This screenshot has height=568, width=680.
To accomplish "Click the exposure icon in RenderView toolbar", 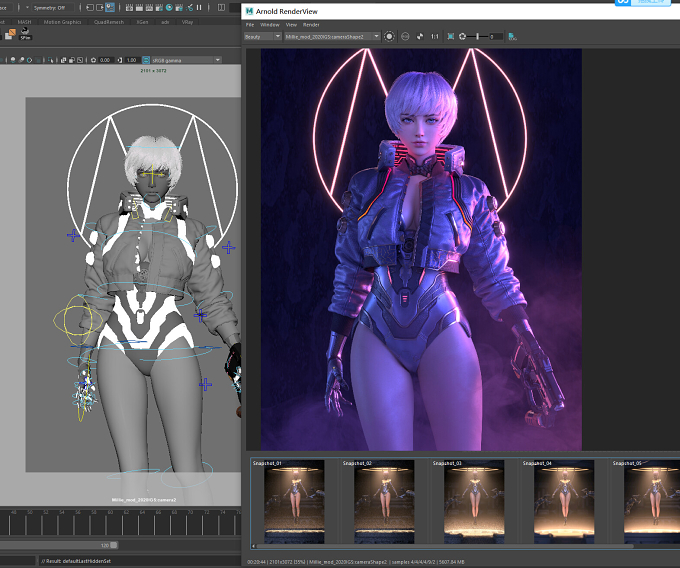I will coord(462,37).
